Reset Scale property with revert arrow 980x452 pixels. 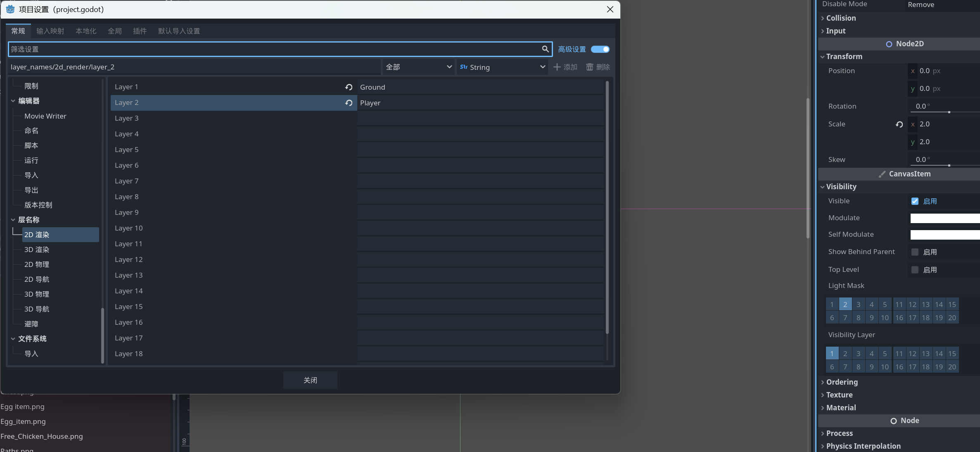point(899,124)
